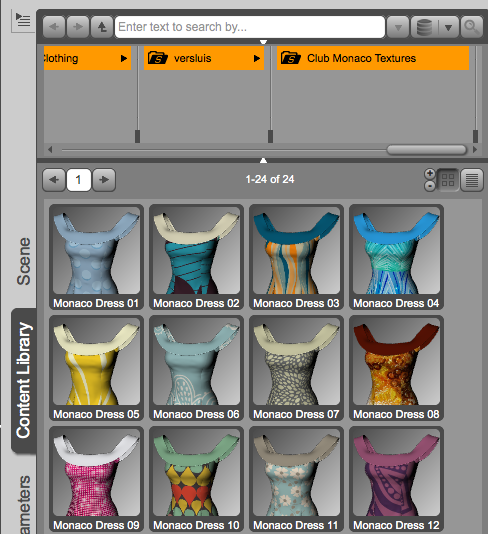Click the search text field
The image size is (488, 534).
(x=250, y=27)
